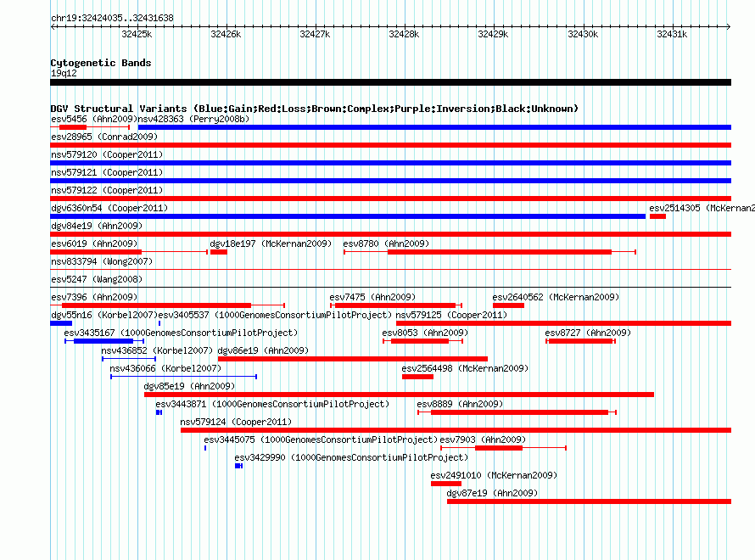Click the esv7396 (Ahn2009) label

pos(94,297)
